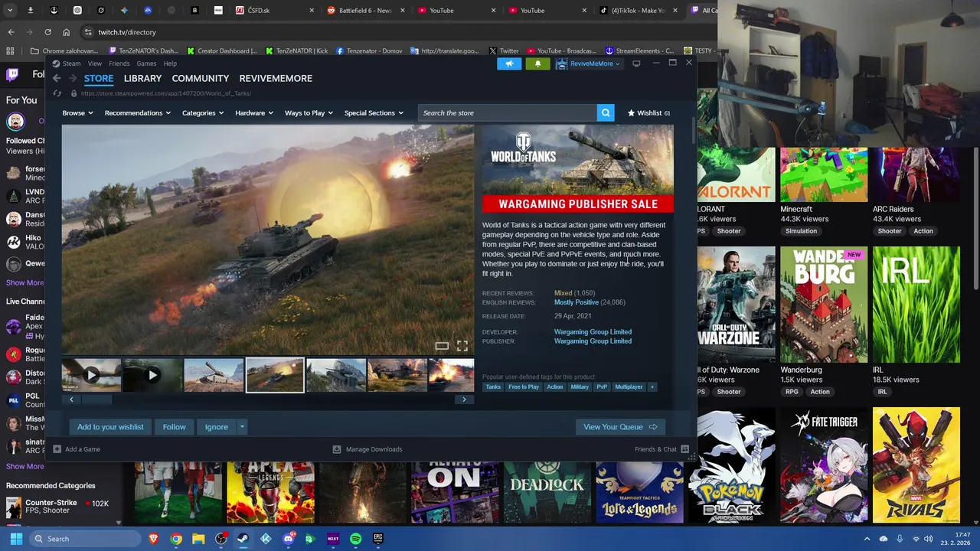The image size is (980, 551).
Task: Launch Spotify from the taskbar
Action: click(355, 539)
